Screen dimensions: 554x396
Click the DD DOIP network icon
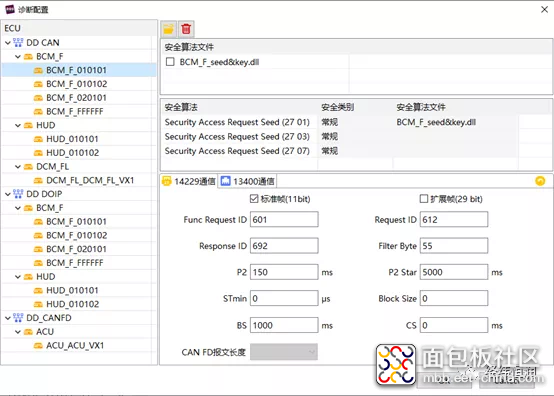pos(18,194)
